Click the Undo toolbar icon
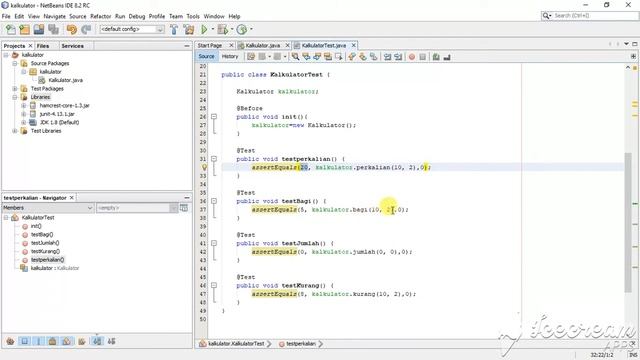 (72, 29)
